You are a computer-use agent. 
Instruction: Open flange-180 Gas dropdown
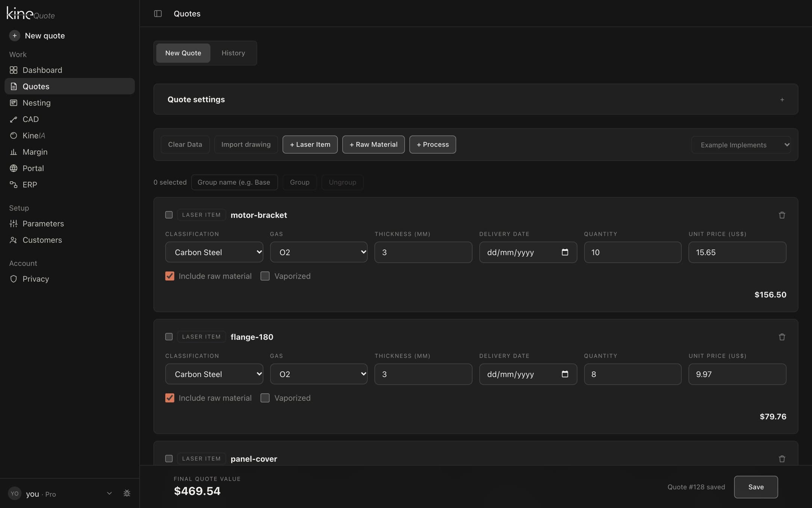pos(319,374)
